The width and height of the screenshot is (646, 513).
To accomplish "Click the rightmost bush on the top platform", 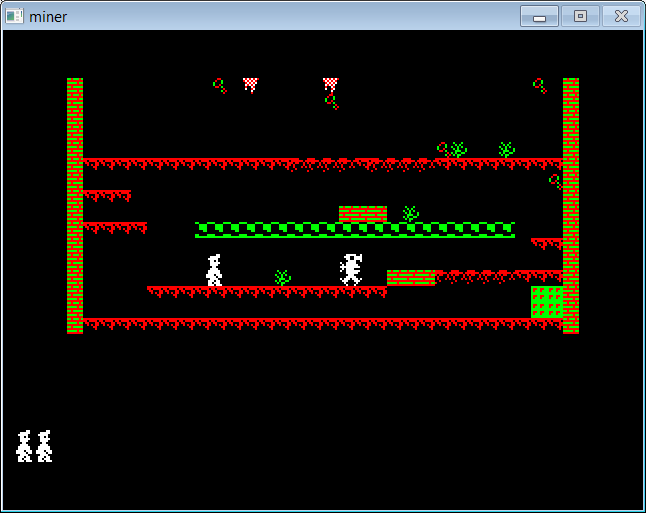I will pos(507,150).
